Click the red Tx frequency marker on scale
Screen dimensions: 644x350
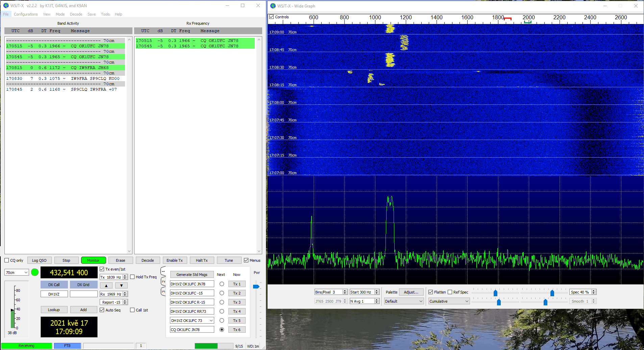(x=507, y=19)
